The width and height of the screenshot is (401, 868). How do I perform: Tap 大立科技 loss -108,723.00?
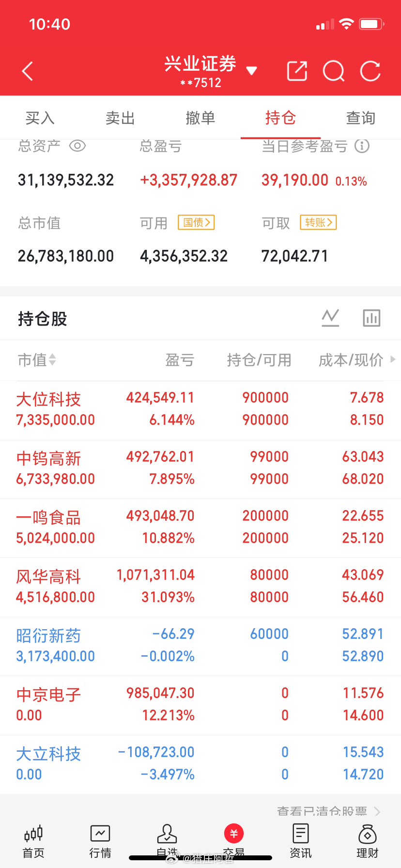point(156,752)
